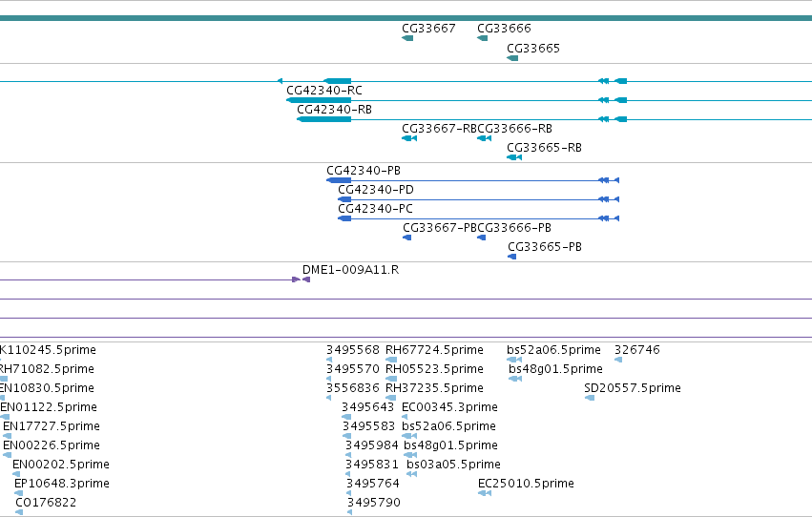
Task: Select the EN01122.5prime EST label
Action: coord(49,407)
